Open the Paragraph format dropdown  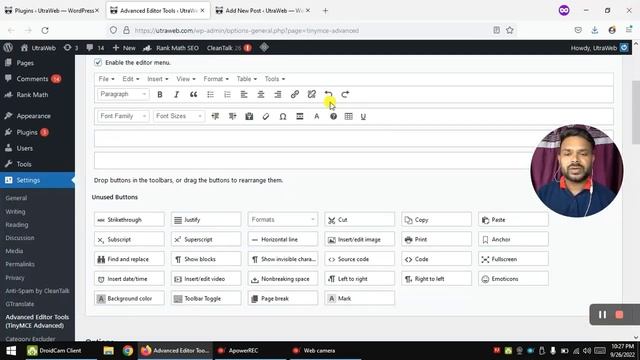[x=123, y=94]
